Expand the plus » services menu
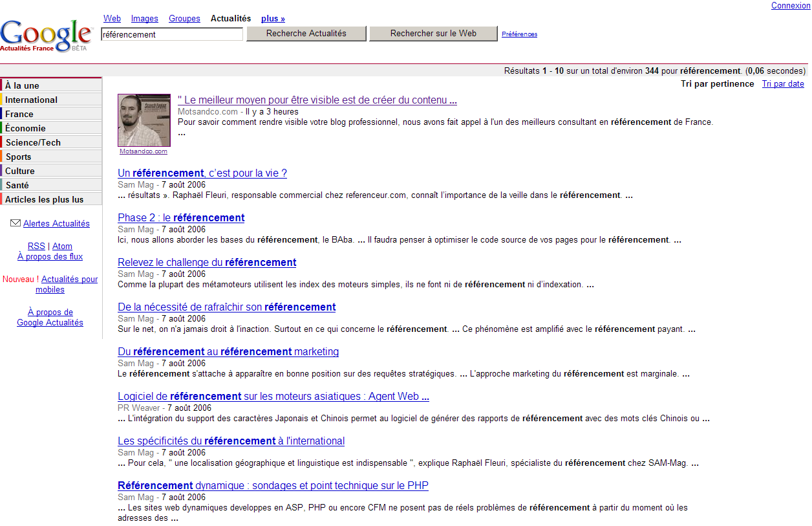Screen dimensions: 812x526 click(273, 19)
